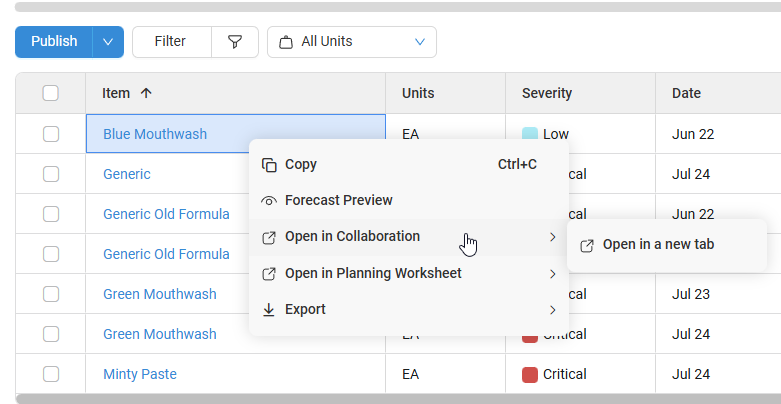
Task: Choose Export from the context menu
Action: click(x=408, y=310)
